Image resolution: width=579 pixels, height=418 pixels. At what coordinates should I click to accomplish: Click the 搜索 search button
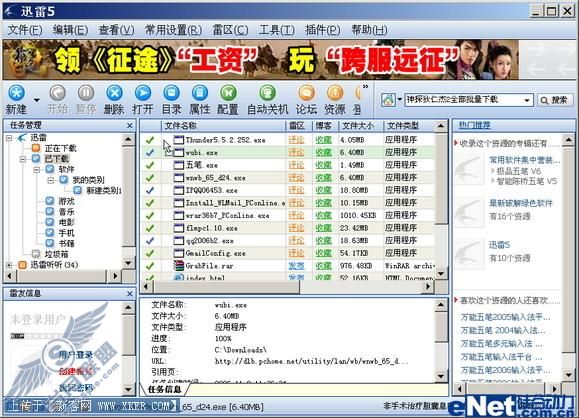point(554,100)
